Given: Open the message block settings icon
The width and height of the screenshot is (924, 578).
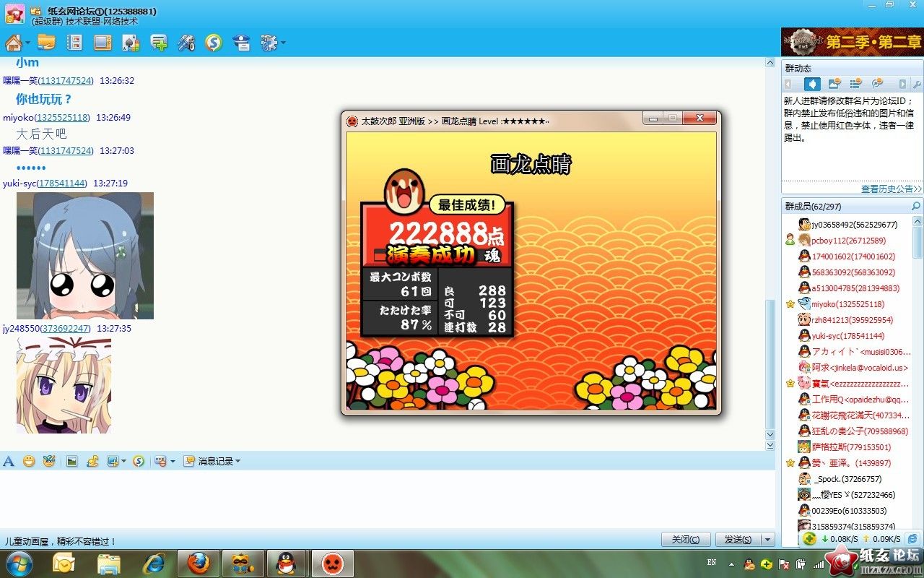Looking at the screenshot, I should [161, 461].
